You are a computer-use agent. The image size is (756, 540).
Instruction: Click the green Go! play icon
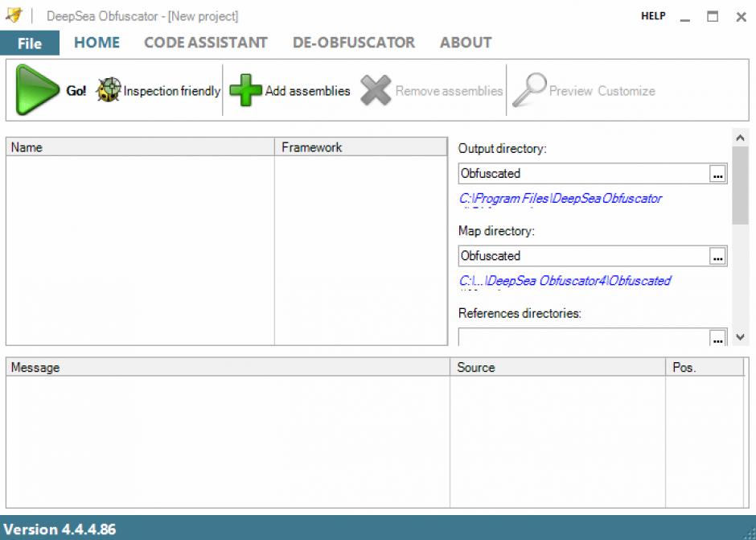tap(37, 90)
